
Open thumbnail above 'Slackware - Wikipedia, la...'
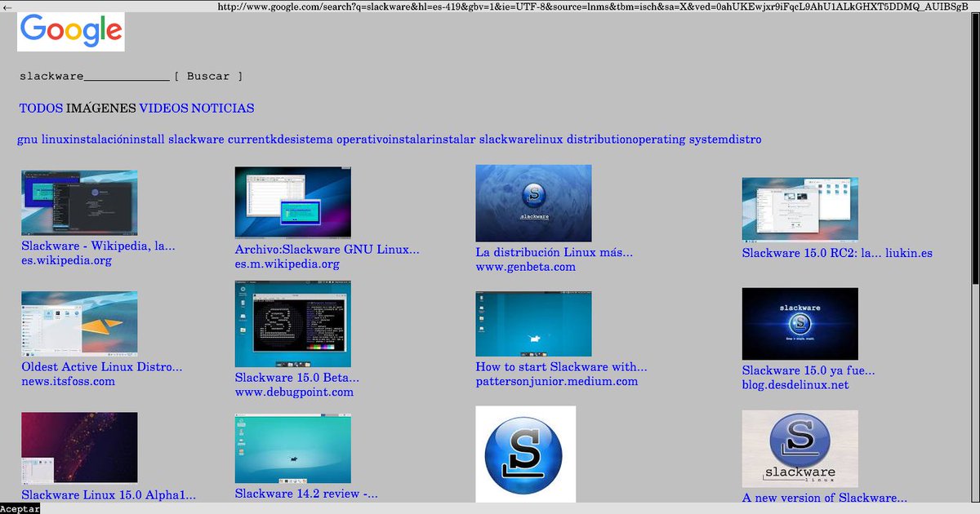79,203
